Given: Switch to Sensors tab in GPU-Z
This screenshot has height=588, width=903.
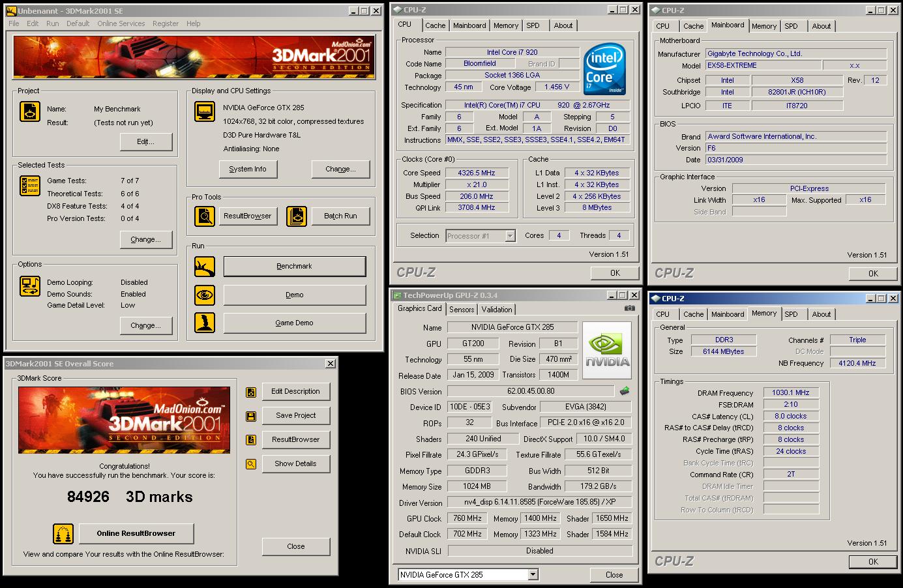Looking at the screenshot, I should pos(462,310).
